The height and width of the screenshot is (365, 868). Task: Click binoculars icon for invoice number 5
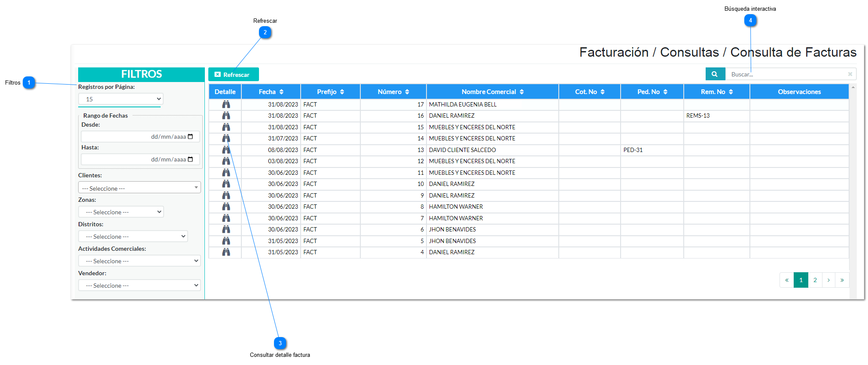point(226,241)
